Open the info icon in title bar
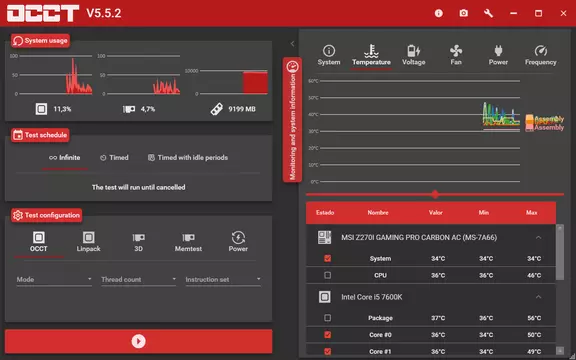This screenshot has height=360, width=576. coord(439,13)
